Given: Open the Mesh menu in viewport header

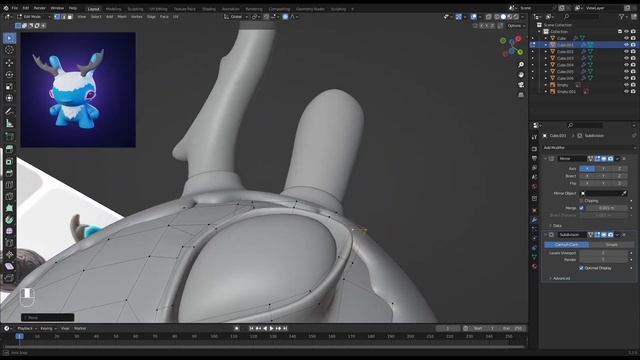Looking at the screenshot, I should (122, 17).
